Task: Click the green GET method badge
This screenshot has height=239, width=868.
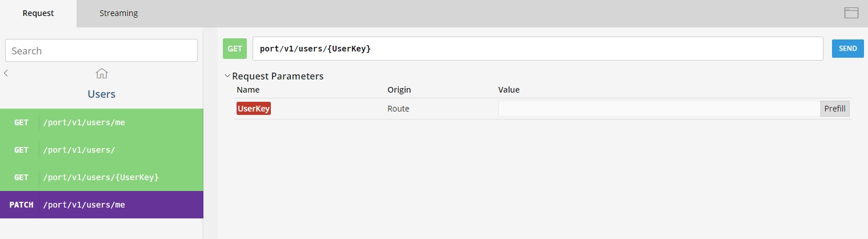Action: (x=235, y=49)
